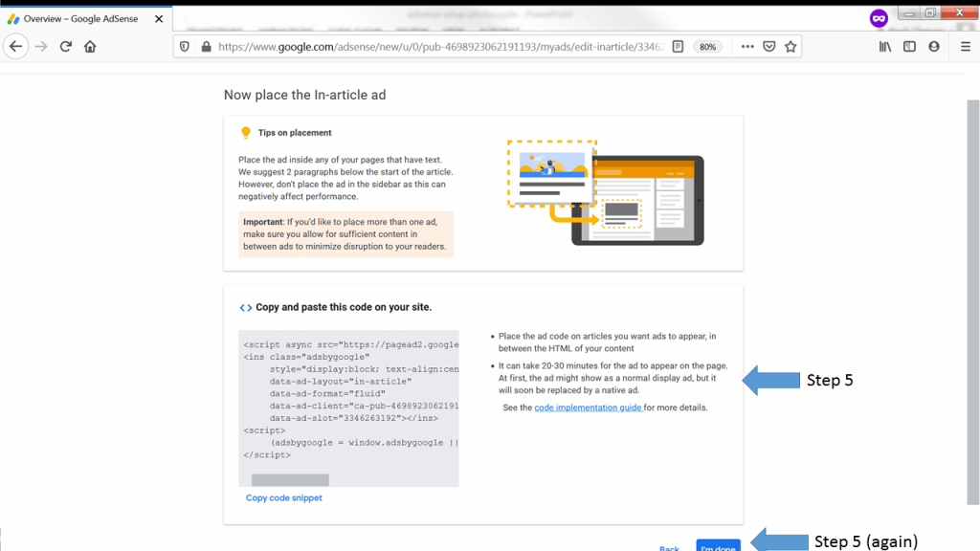Click the Back link at the bottom
The image size is (980, 551).
coord(669,548)
